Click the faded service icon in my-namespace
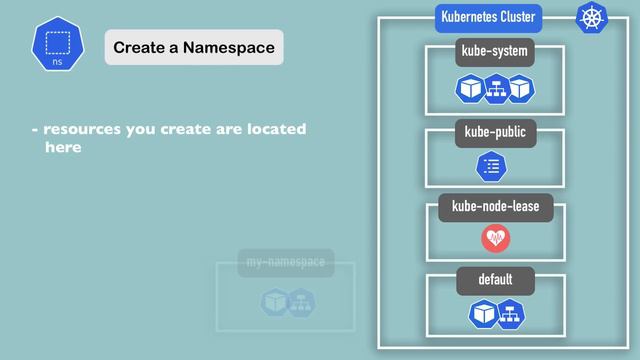 click(x=301, y=303)
